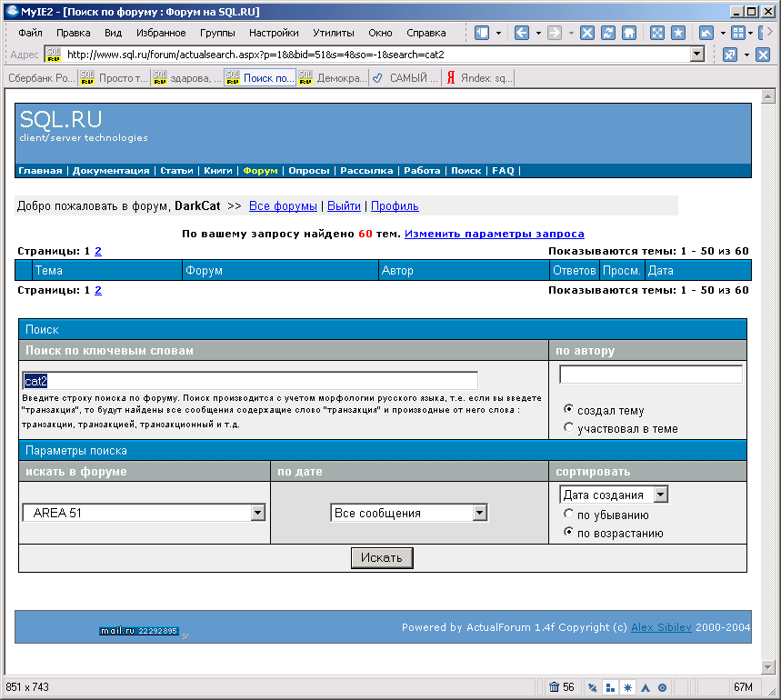Click 'Изменить параметры запроса' link
Image resolution: width=781 pixels, height=700 pixels.
coord(494,234)
